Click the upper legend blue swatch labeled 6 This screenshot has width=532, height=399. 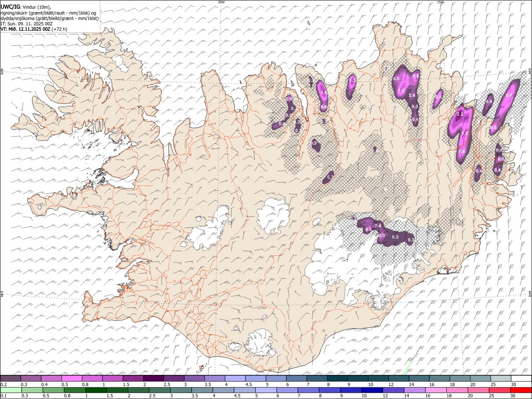[296, 378]
